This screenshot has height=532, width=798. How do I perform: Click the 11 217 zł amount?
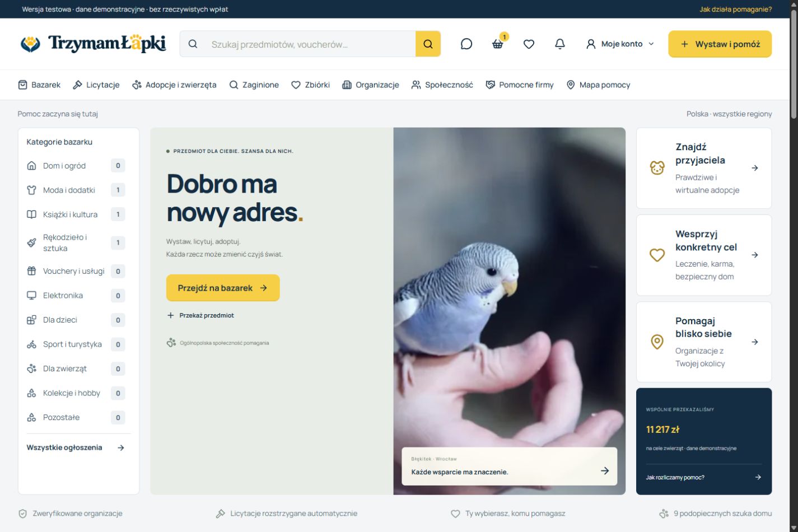[x=662, y=430]
